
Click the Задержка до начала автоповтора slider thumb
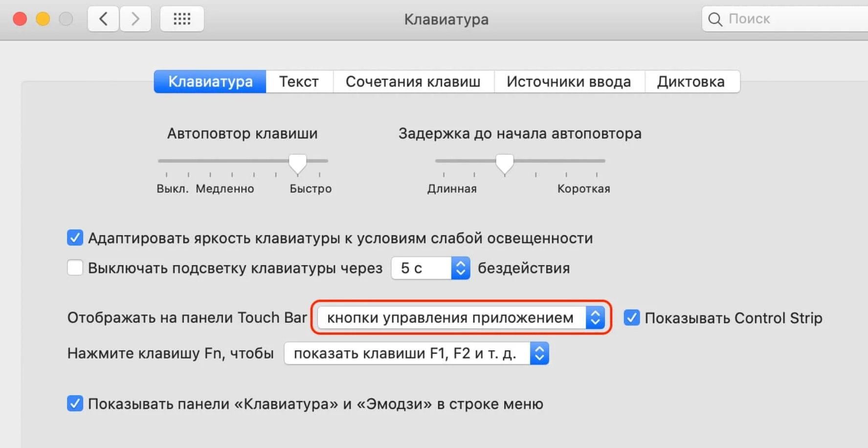[x=505, y=163]
